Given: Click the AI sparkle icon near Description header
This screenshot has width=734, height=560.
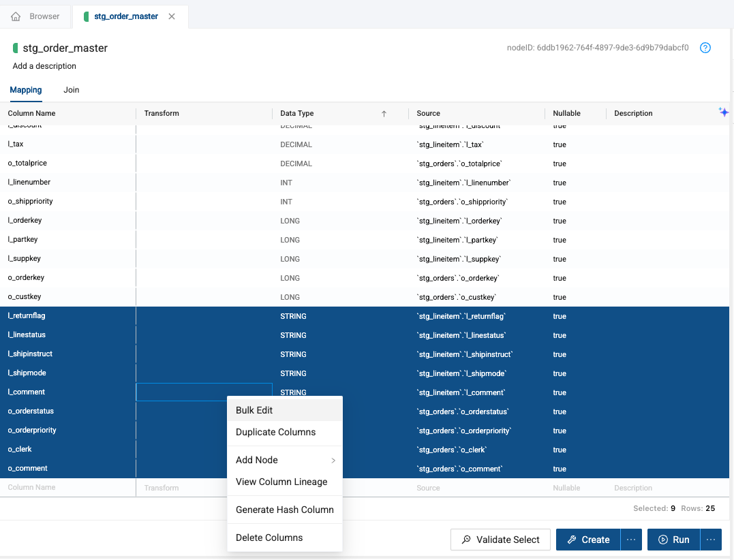Looking at the screenshot, I should pyautogui.click(x=723, y=112).
